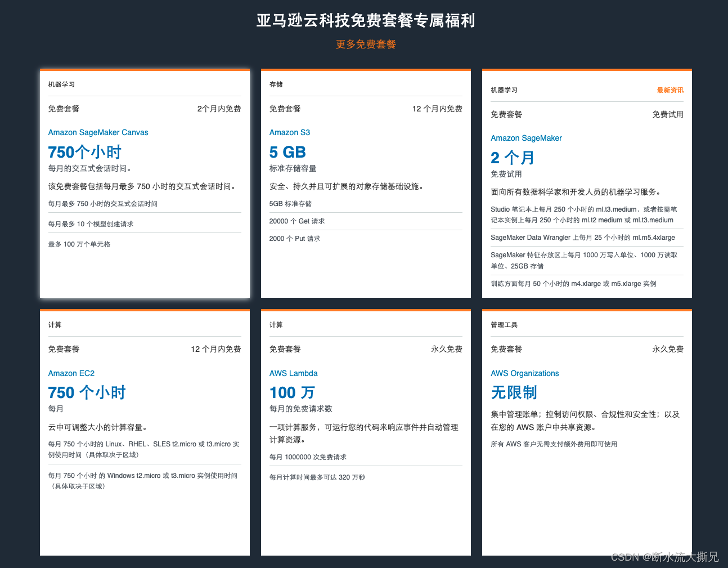The image size is (728, 568).
Task: Click the Linux、RHEL、SLES t2.micro row
Action: [145, 449]
